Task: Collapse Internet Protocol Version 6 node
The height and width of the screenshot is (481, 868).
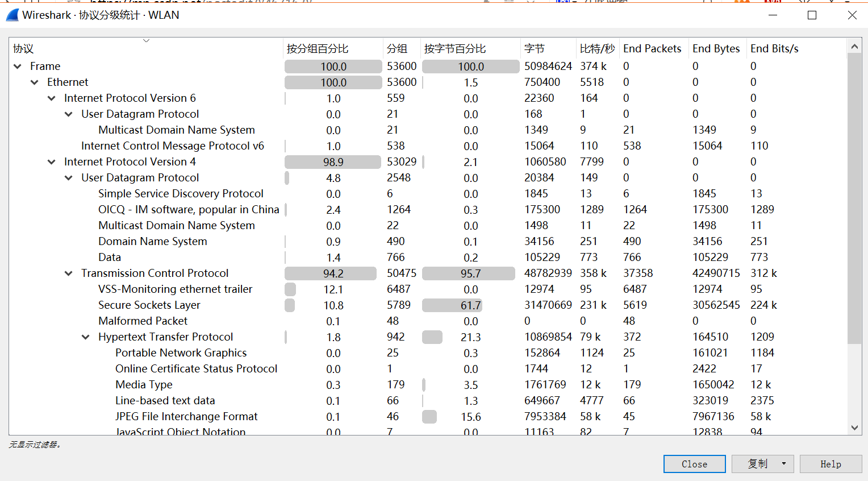Action: pos(52,98)
